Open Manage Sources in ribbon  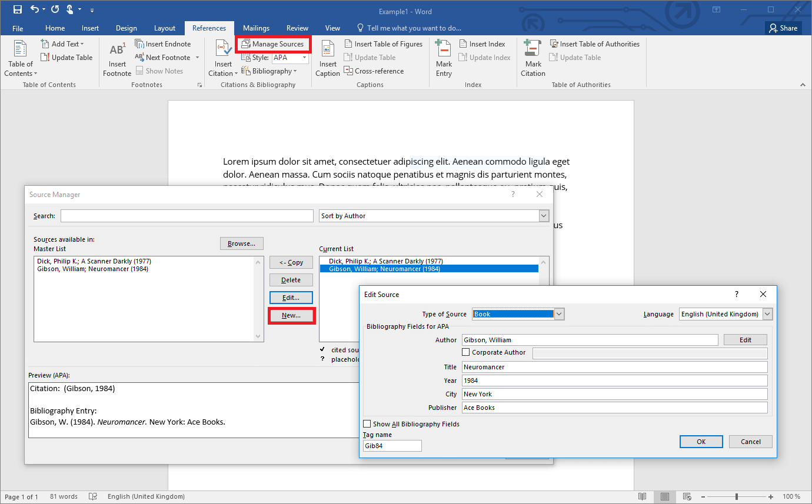coord(272,44)
